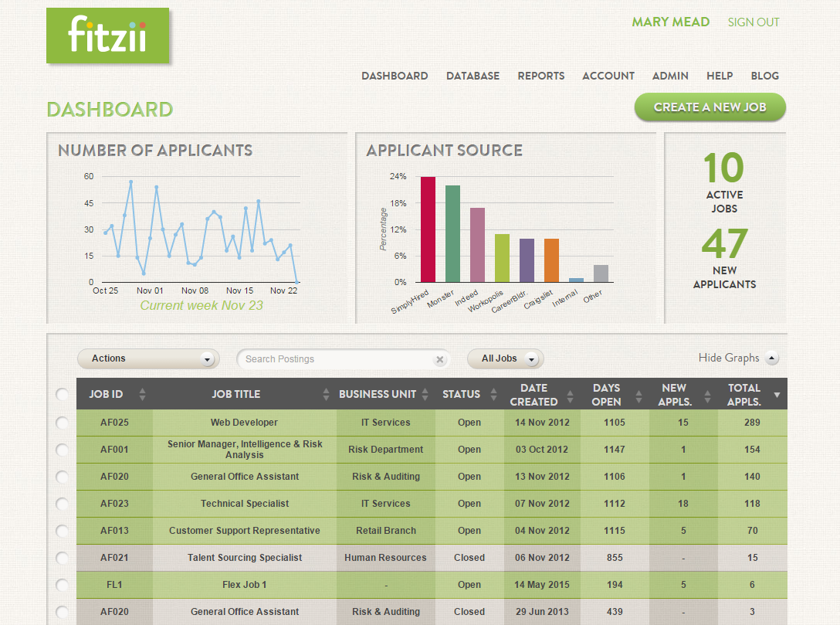Open the Web Developer job title

click(244, 423)
